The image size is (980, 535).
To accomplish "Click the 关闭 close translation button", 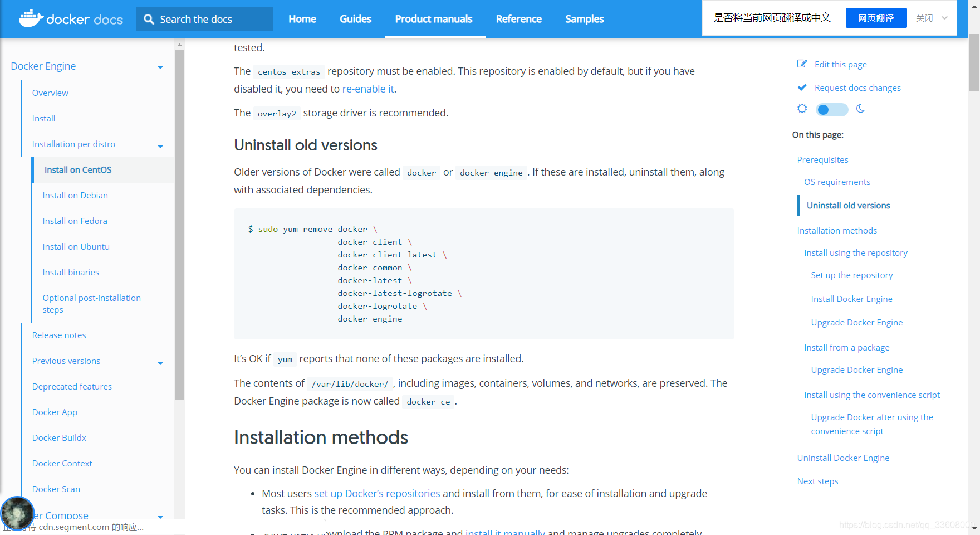I will (x=924, y=18).
